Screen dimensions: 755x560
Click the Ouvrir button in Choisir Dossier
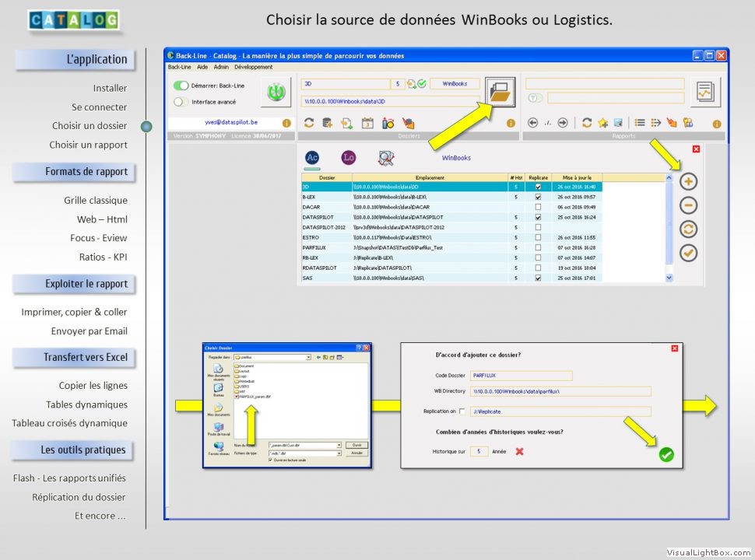(356, 446)
